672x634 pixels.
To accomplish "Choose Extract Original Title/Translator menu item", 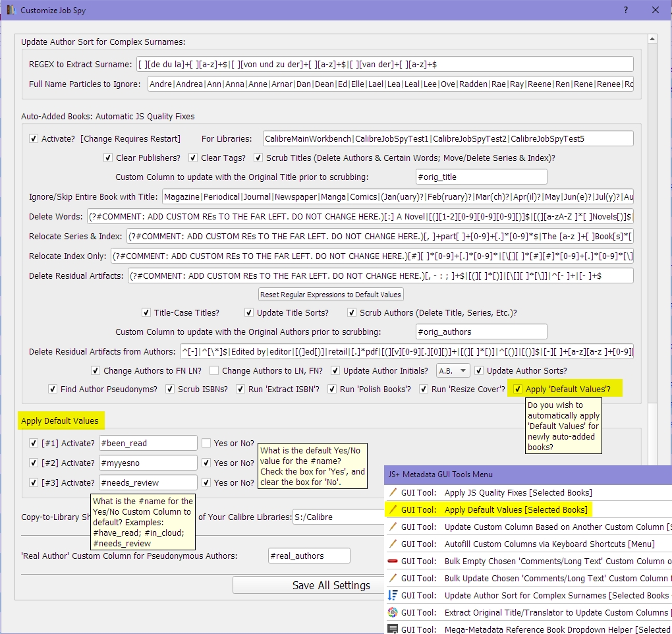I will click(x=528, y=612).
